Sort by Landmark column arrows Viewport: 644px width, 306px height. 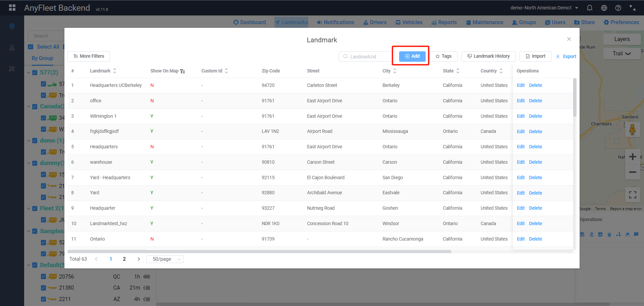(x=115, y=71)
